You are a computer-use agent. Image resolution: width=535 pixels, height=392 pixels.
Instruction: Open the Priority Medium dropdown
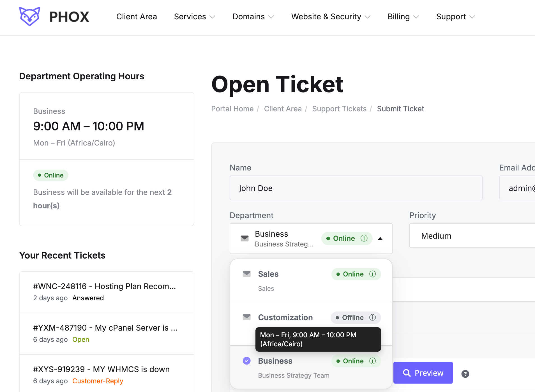tap(472, 236)
